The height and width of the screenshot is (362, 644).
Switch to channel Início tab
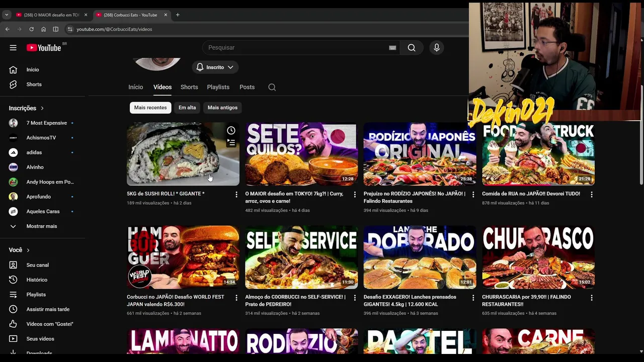(136, 87)
